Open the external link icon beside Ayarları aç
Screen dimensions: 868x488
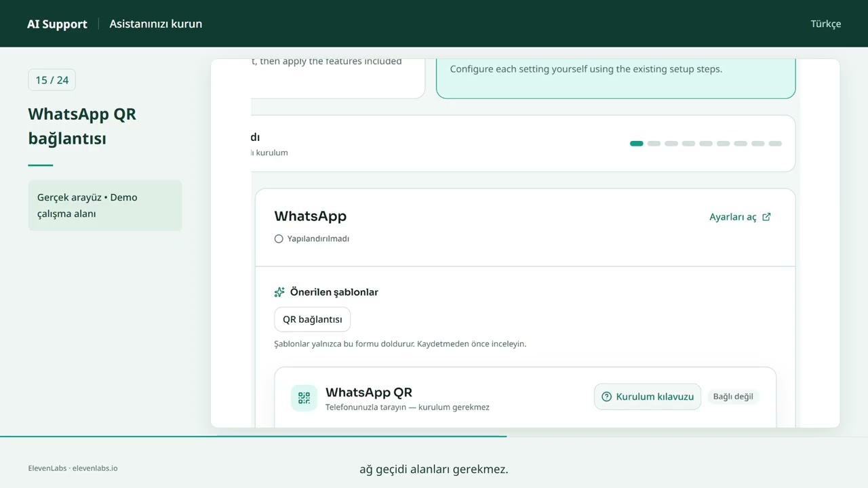[766, 217]
